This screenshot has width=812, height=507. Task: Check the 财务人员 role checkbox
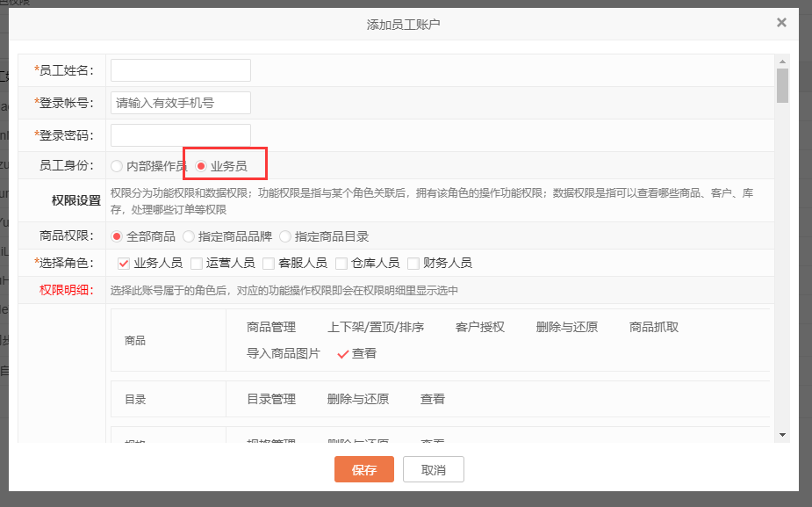pyautogui.click(x=413, y=263)
